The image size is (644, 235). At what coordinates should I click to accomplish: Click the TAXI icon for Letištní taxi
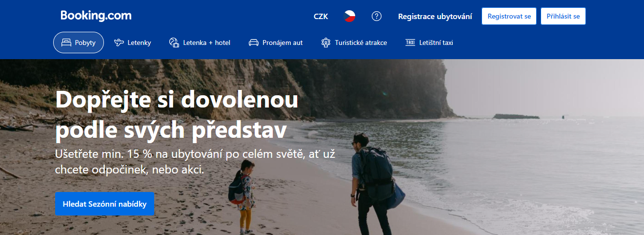click(410, 43)
